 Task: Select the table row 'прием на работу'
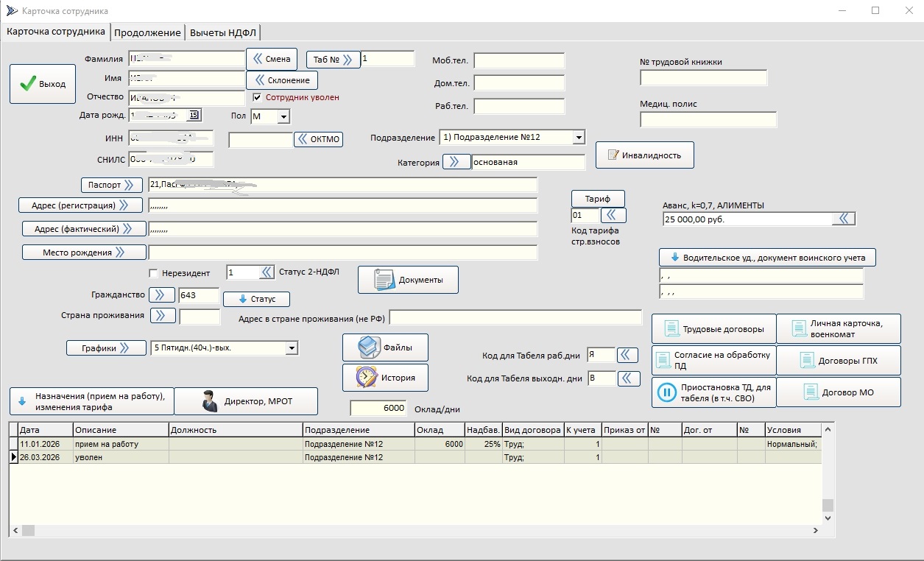pyautogui.click(x=415, y=445)
